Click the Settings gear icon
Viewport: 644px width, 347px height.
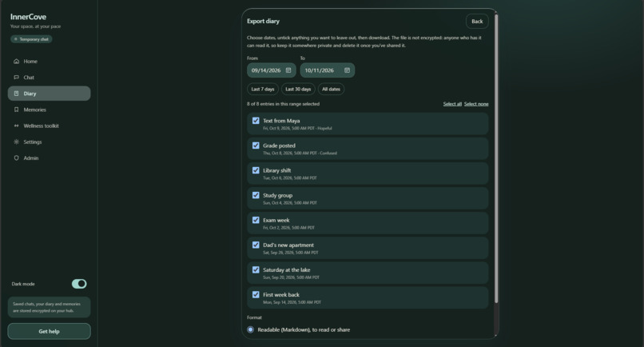coord(17,142)
